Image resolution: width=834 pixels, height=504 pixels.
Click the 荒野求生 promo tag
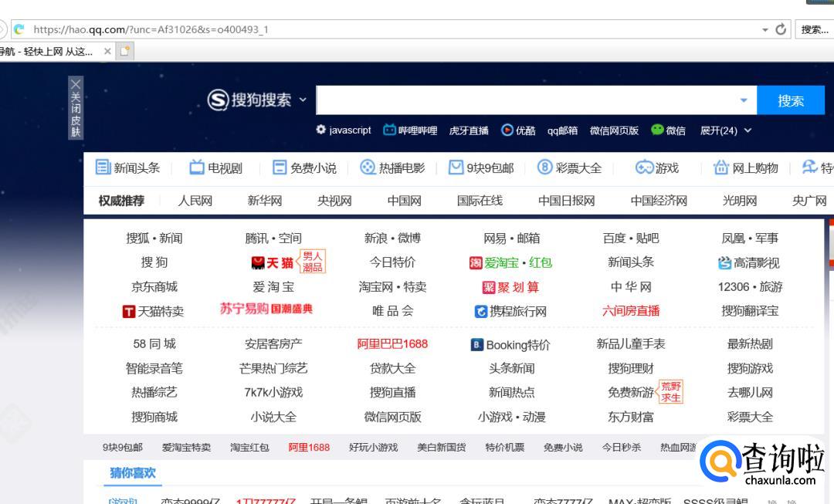coord(671,391)
